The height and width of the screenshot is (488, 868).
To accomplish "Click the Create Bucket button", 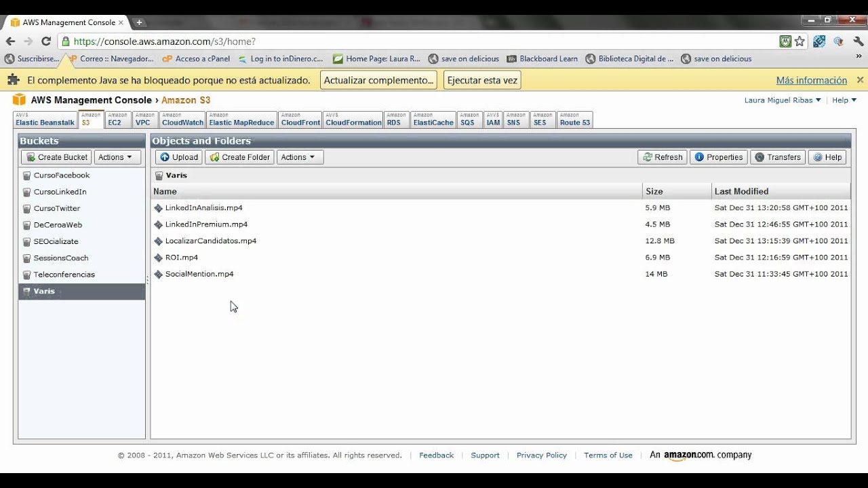I will pyautogui.click(x=56, y=157).
